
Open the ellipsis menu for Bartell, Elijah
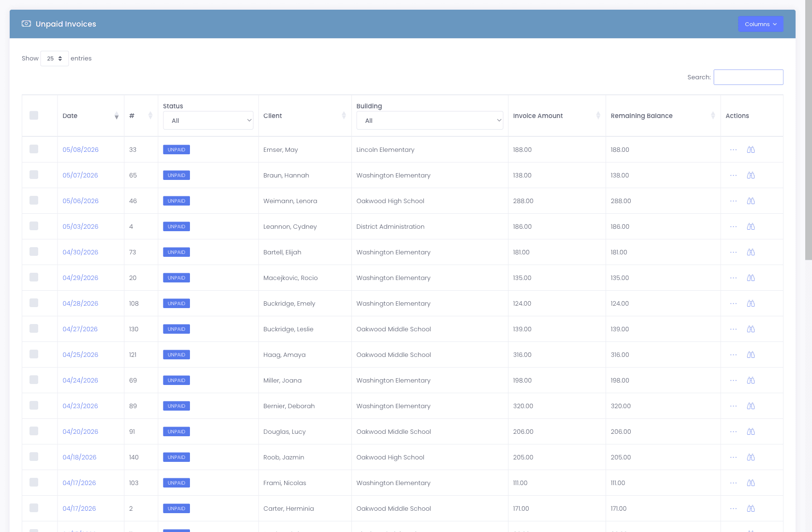pyautogui.click(x=733, y=252)
